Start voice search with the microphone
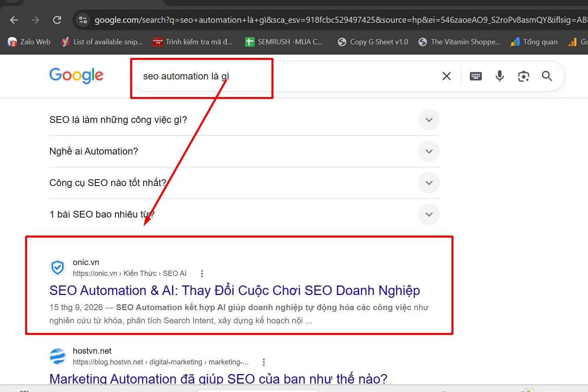The image size is (588, 392). tap(499, 76)
